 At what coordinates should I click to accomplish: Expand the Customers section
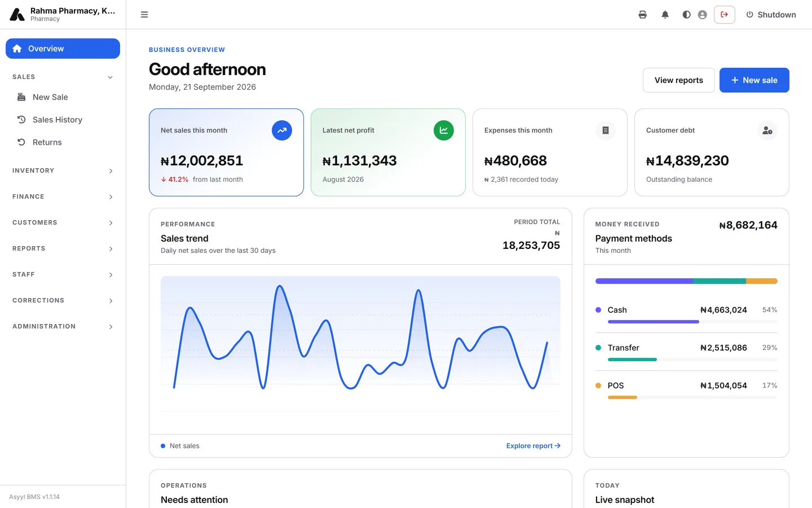pos(63,222)
